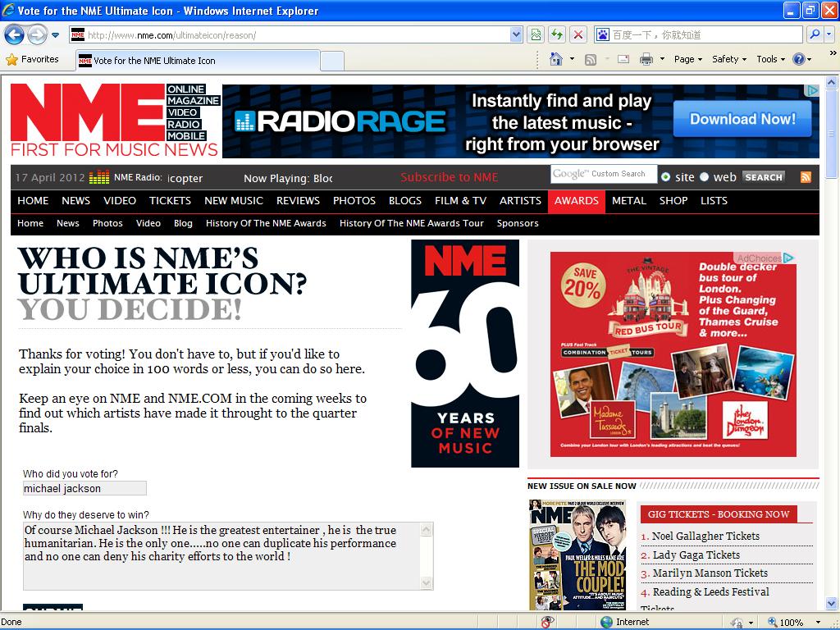Click the browser Back arrow button

14,34
